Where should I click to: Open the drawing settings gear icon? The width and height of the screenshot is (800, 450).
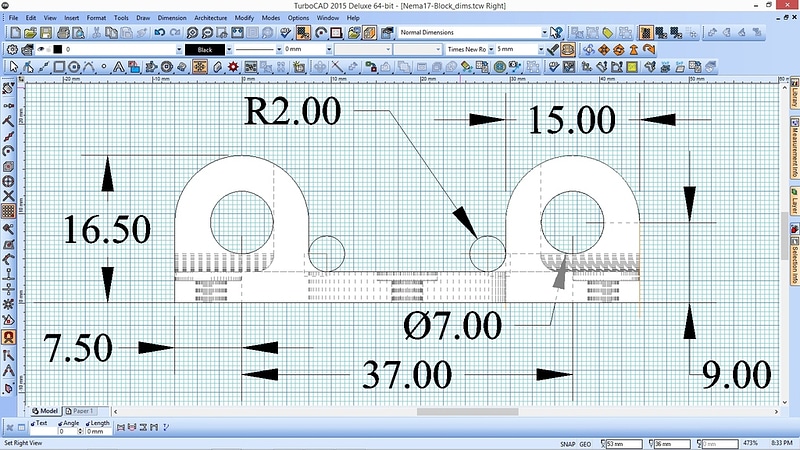point(12,49)
